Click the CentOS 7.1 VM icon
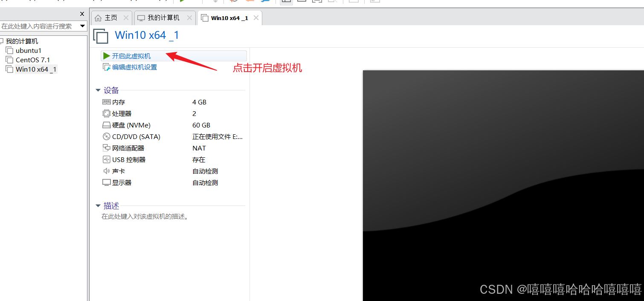The image size is (644, 301). click(x=9, y=60)
